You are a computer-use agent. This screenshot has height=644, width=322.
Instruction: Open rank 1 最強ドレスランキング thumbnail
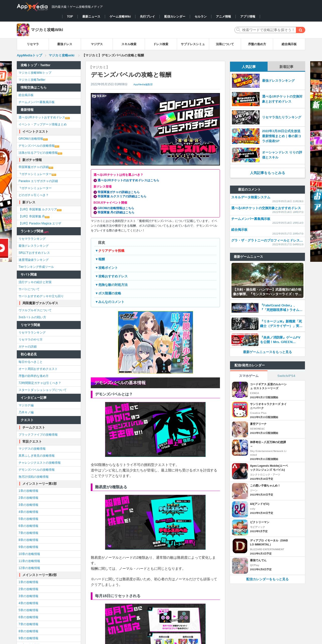246,81
